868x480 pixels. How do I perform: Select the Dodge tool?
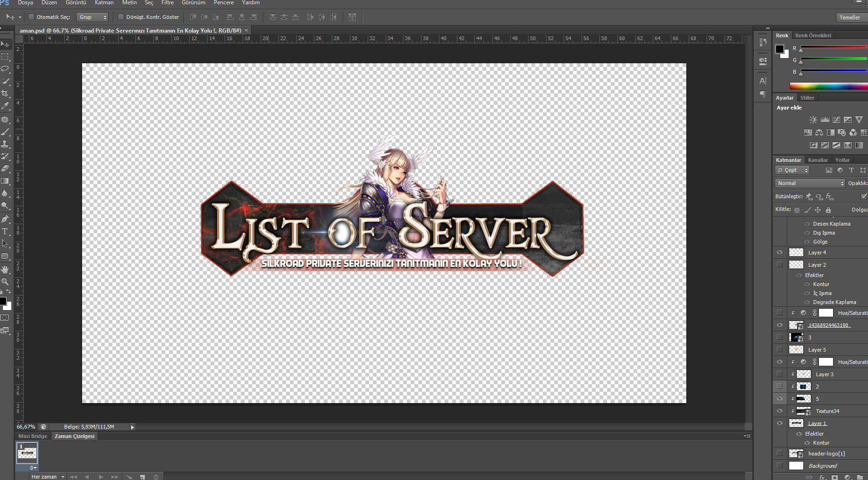coord(5,205)
